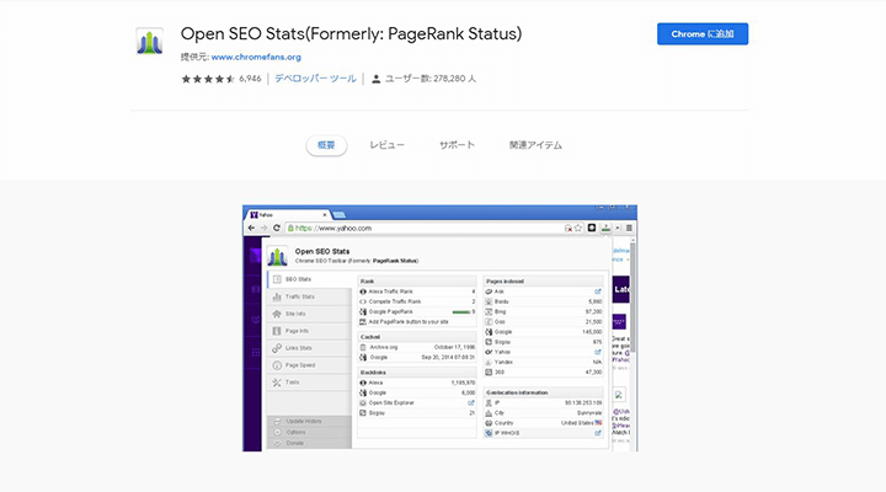
Task: Click the reload icon in screenshot browser
Action: (276, 228)
